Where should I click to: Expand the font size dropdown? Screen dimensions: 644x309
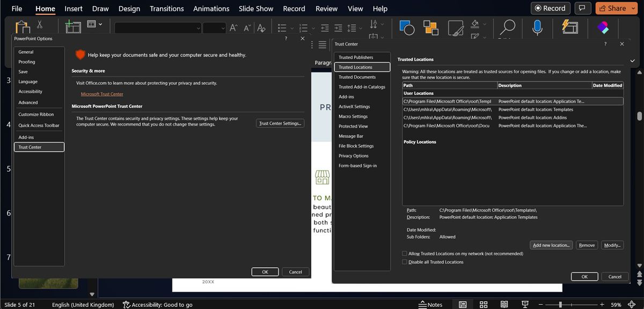click(x=222, y=28)
